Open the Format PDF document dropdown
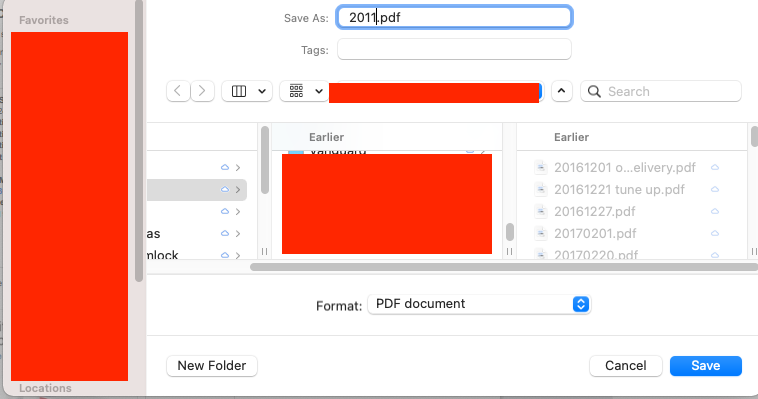Image resolution: width=758 pixels, height=399 pixels. point(479,304)
